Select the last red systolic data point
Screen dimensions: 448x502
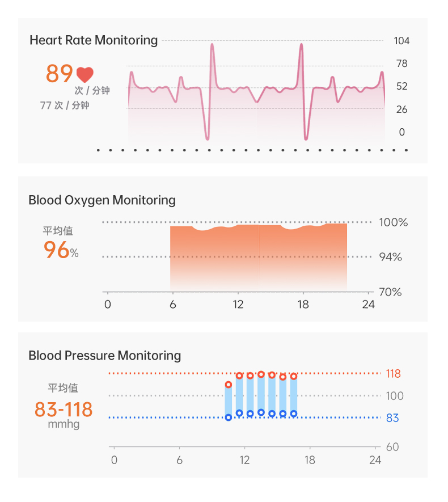(x=294, y=376)
